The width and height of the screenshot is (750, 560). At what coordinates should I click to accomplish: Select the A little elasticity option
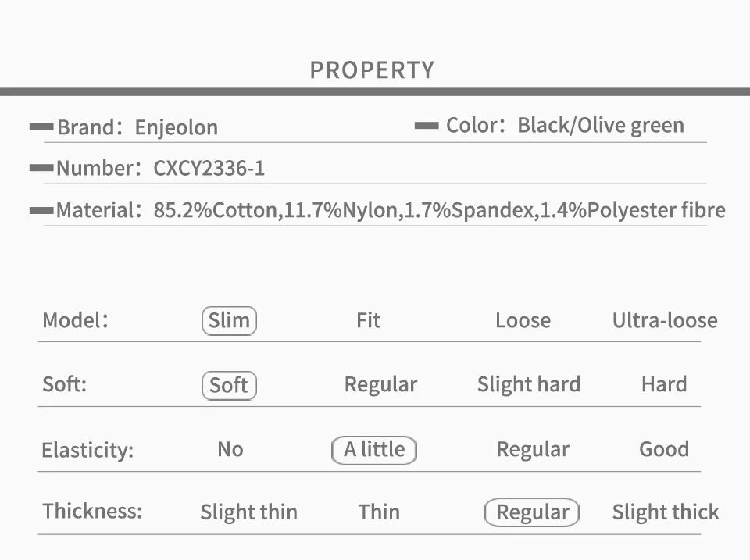coord(374,450)
